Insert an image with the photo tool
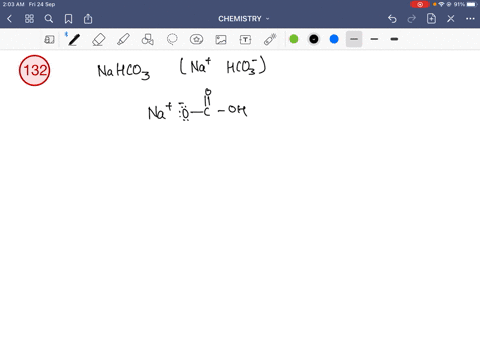 (x=221, y=40)
